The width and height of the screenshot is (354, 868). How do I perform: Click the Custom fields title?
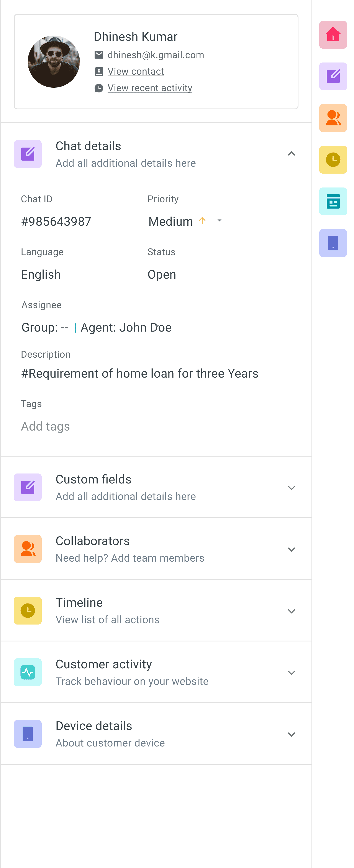pyautogui.click(x=93, y=479)
